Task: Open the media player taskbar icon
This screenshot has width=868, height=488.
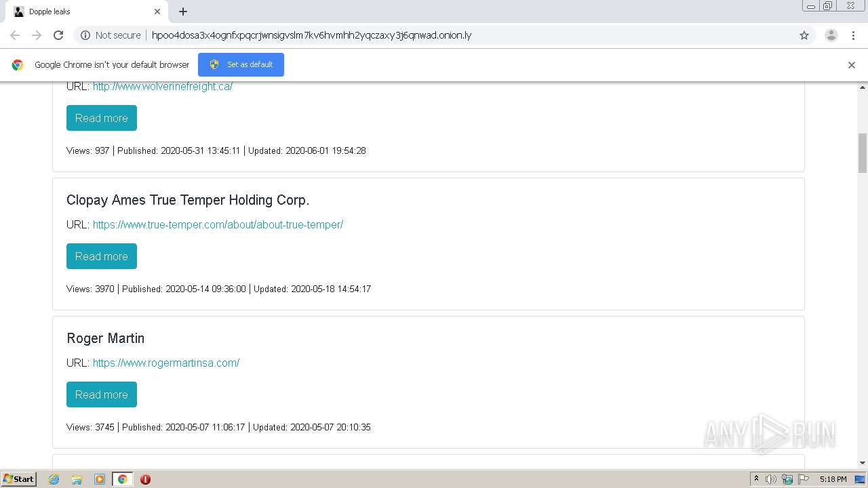Action: [100, 479]
